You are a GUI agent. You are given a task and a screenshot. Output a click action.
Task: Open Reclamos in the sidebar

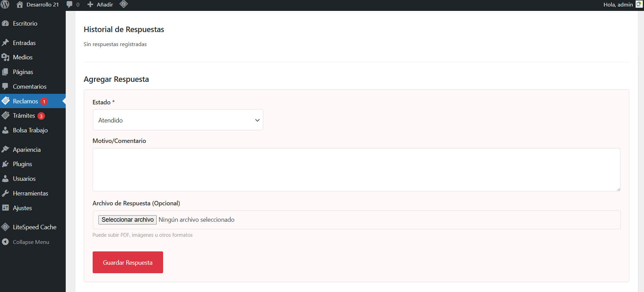(25, 101)
